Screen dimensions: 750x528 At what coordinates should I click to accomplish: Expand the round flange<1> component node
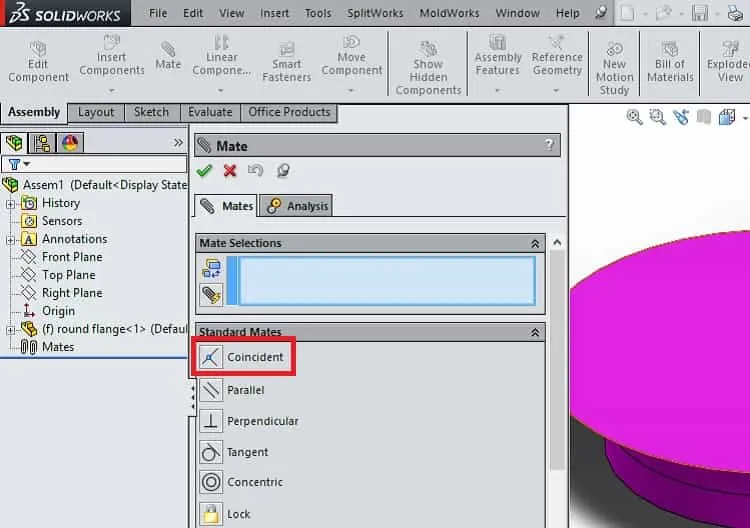coord(10,330)
